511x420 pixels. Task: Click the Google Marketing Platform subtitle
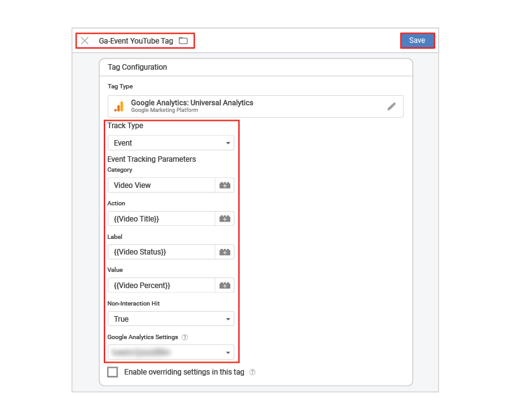(164, 110)
